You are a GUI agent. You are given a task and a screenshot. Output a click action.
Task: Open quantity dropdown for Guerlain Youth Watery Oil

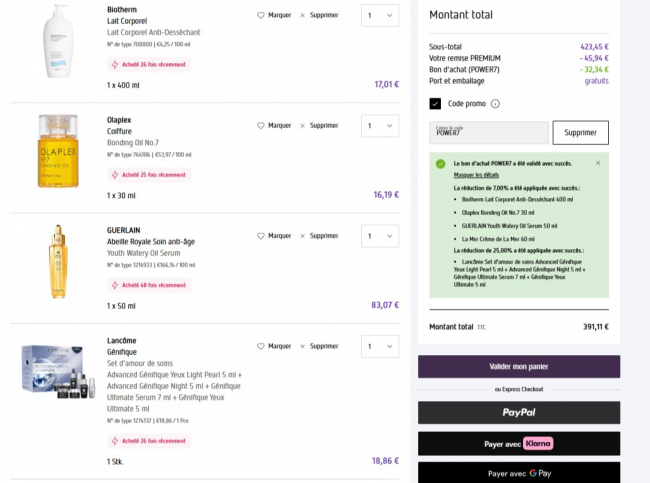[x=379, y=236]
